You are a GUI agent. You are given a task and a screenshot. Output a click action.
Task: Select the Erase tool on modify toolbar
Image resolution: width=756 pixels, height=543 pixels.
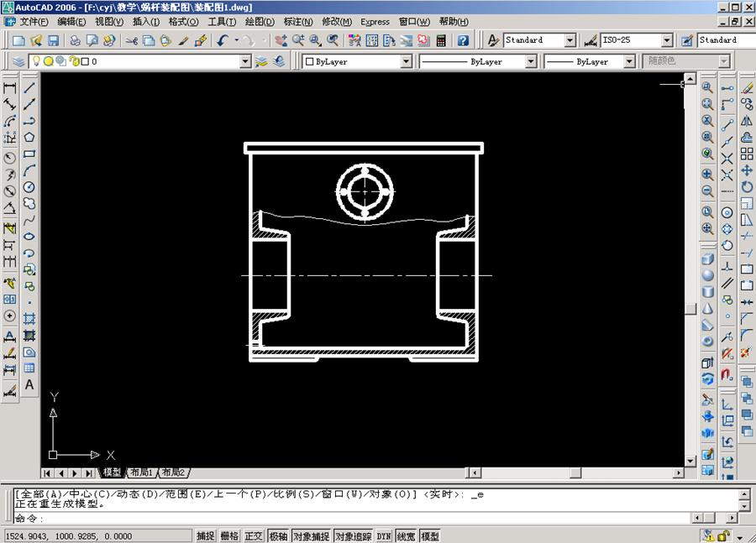tap(746, 86)
